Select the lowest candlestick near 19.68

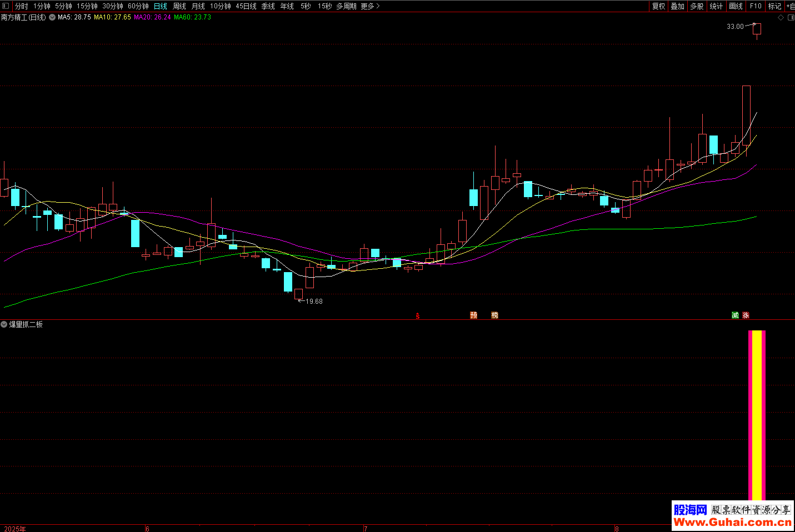click(x=299, y=294)
